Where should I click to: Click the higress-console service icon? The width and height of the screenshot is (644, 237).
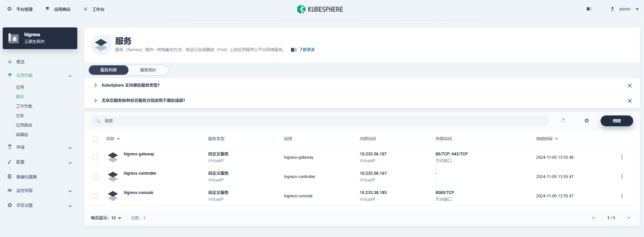(113, 196)
